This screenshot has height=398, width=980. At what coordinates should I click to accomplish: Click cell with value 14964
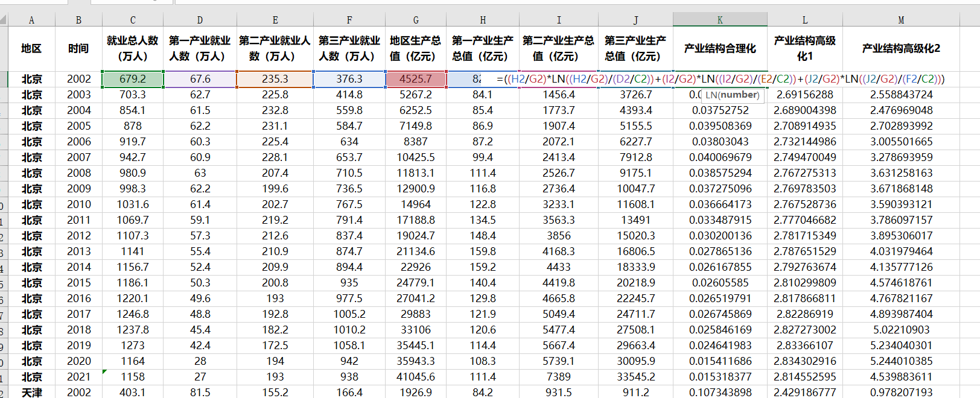pos(416,204)
